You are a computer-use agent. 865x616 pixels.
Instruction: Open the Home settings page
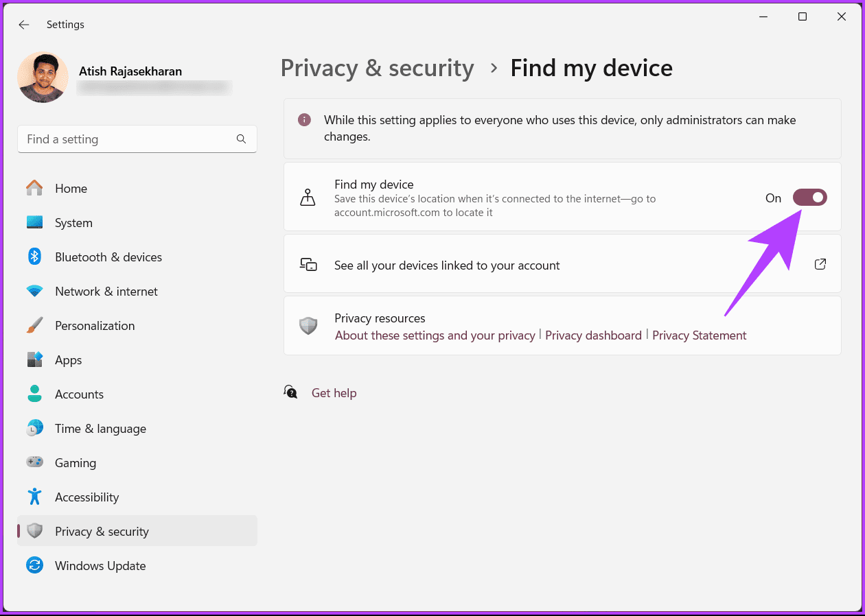pos(137,189)
